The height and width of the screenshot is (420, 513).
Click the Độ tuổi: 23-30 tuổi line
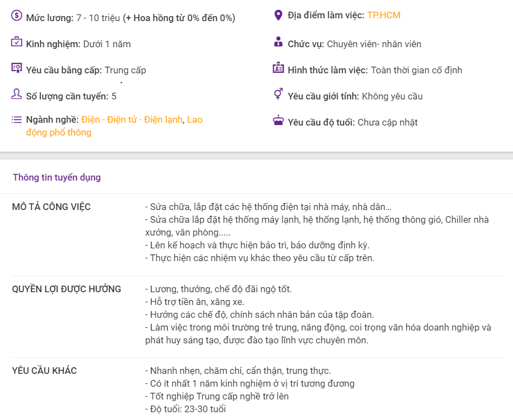(x=185, y=409)
